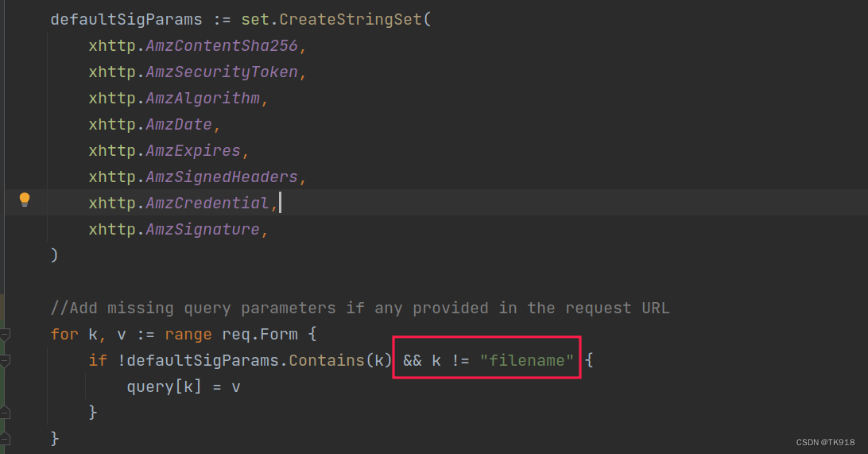This screenshot has height=454, width=868.
Task: Click the AmzSignedHeaders identifier
Action: point(222,177)
